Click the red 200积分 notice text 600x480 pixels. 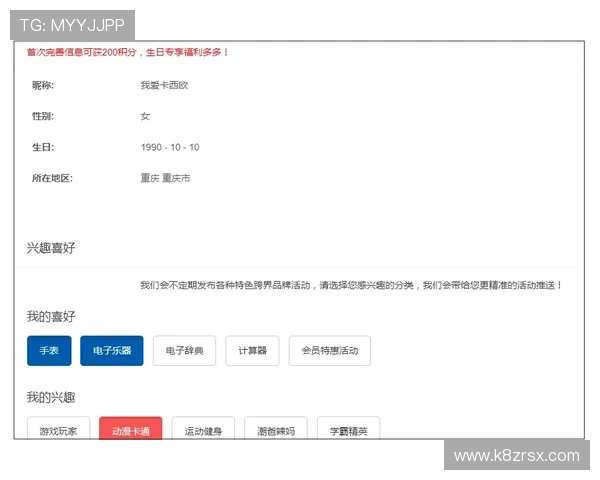click(x=128, y=52)
